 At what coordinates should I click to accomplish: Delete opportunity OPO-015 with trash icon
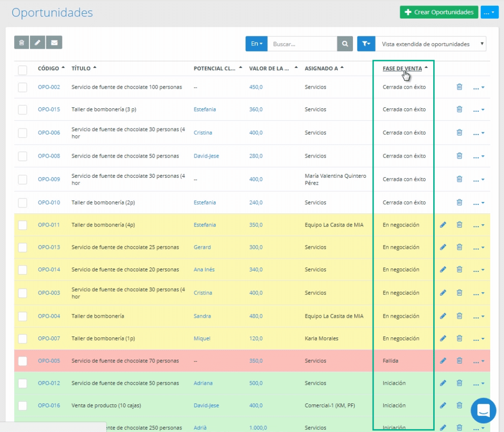click(x=459, y=109)
